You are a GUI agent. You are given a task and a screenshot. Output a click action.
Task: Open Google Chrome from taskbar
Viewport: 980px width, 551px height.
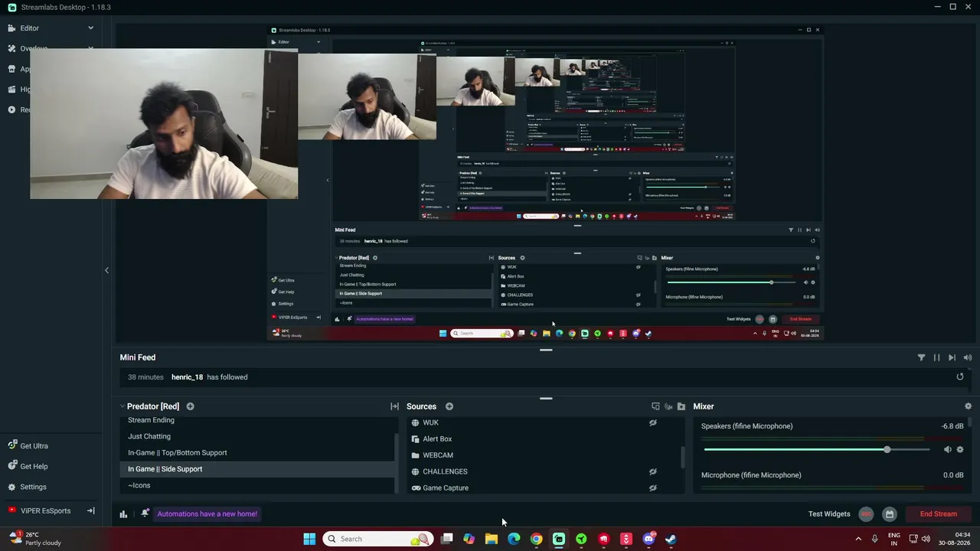pyautogui.click(x=536, y=539)
